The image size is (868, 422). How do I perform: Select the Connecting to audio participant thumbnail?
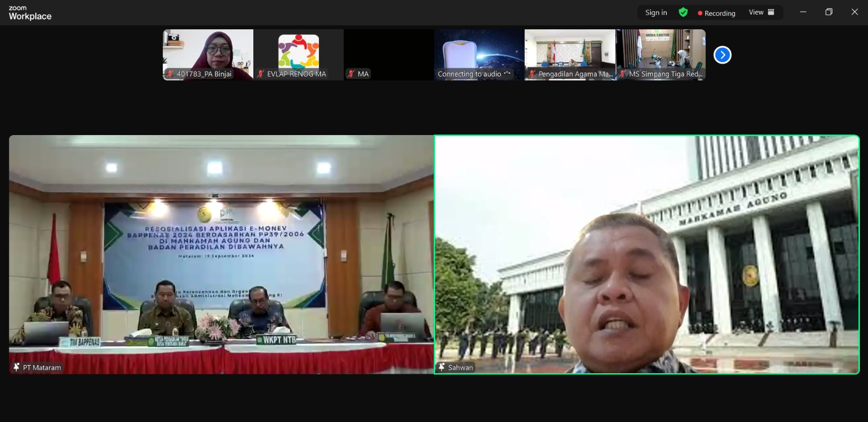[x=480, y=55]
